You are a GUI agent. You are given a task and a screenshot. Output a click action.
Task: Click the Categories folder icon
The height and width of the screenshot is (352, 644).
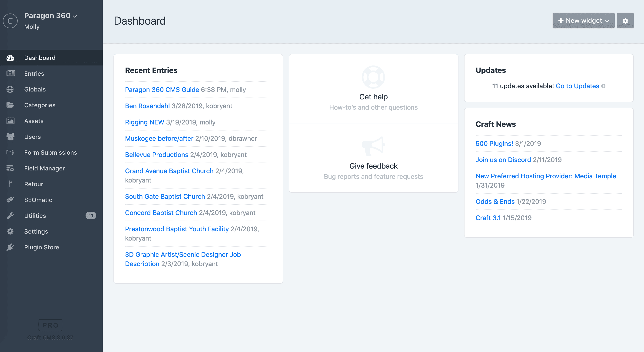(x=10, y=105)
